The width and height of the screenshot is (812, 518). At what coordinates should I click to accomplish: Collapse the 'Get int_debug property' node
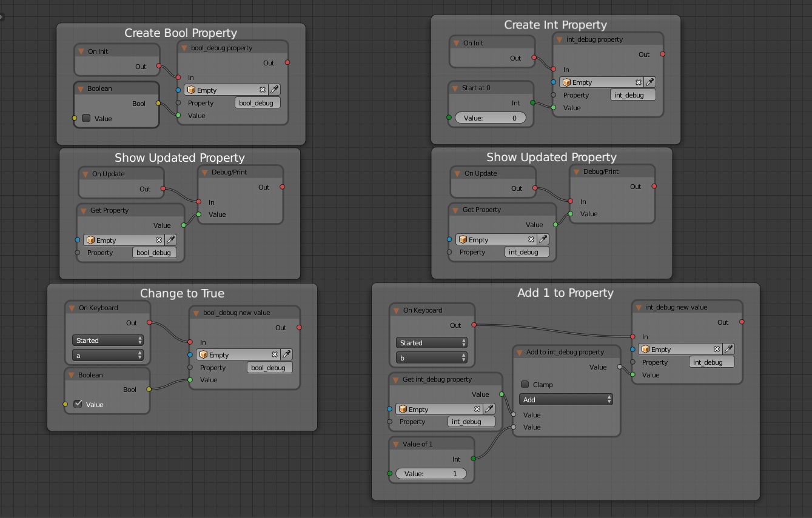click(x=396, y=379)
